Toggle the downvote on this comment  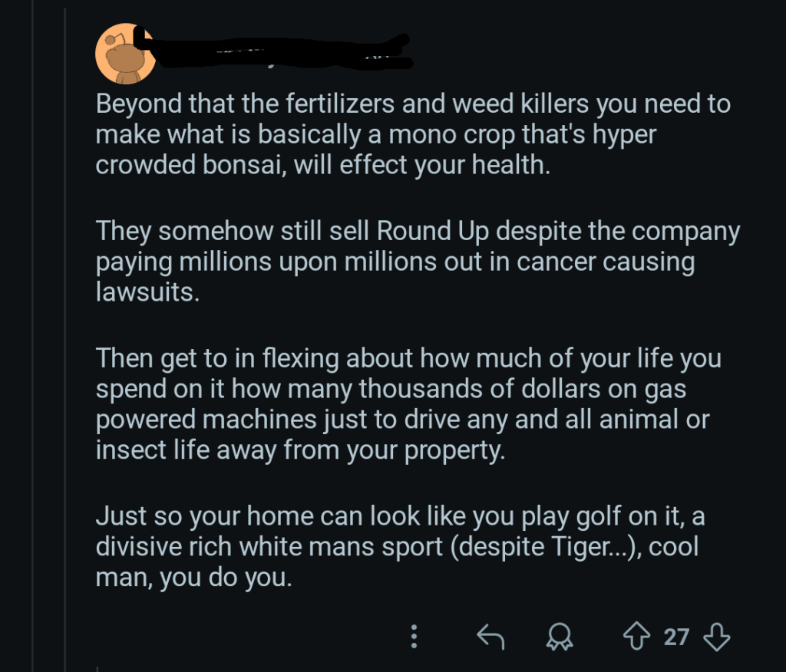tap(716, 636)
